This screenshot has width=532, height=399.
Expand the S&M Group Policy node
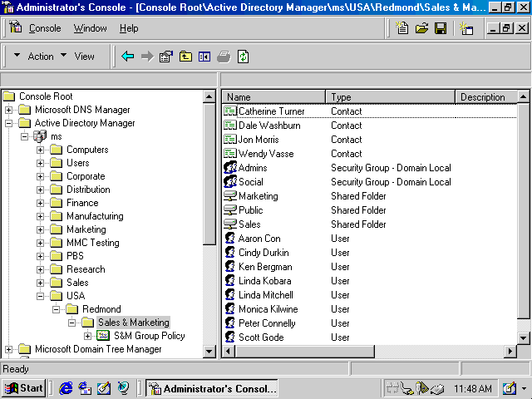click(x=88, y=336)
